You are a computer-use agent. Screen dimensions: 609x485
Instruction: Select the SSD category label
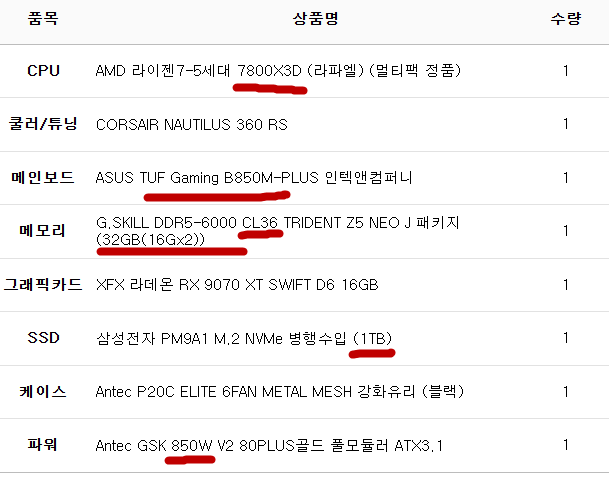click(43, 338)
